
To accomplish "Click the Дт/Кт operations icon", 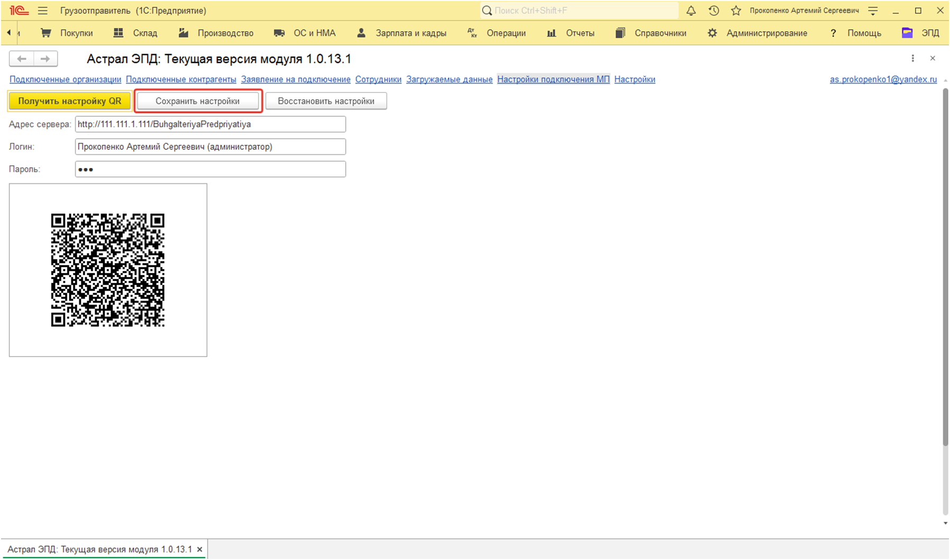I will pyautogui.click(x=472, y=33).
